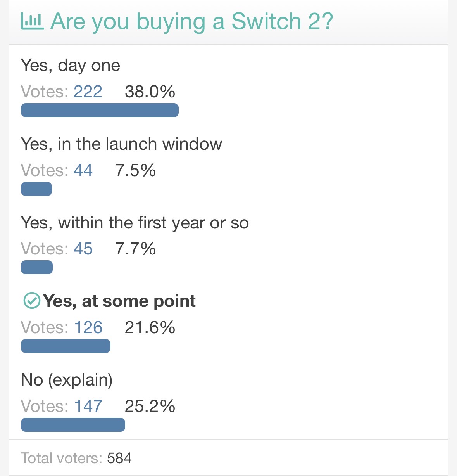The width and height of the screenshot is (457, 476).
Task: Open the 44 votes voter list
Action: tap(83, 170)
